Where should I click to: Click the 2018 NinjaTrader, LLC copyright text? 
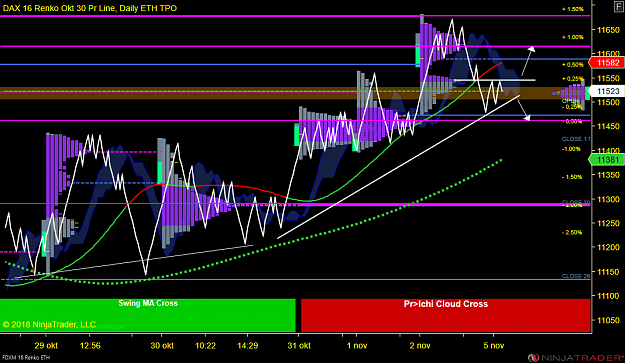click(49, 324)
